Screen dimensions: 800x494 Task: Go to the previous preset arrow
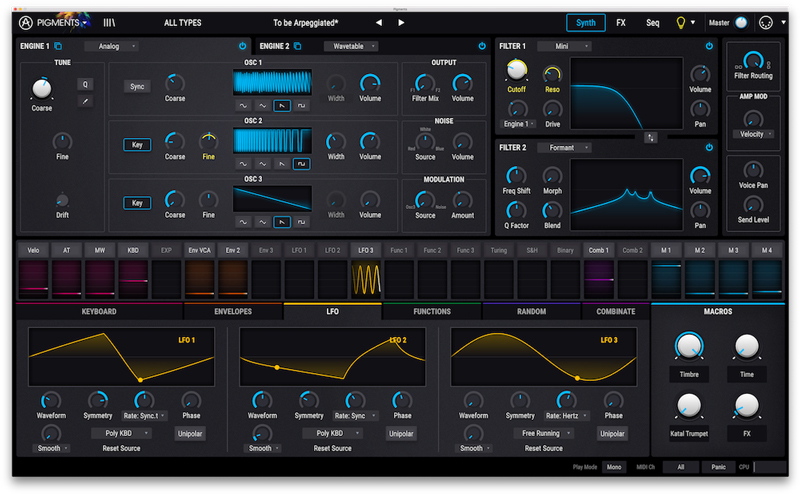tap(379, 22)
